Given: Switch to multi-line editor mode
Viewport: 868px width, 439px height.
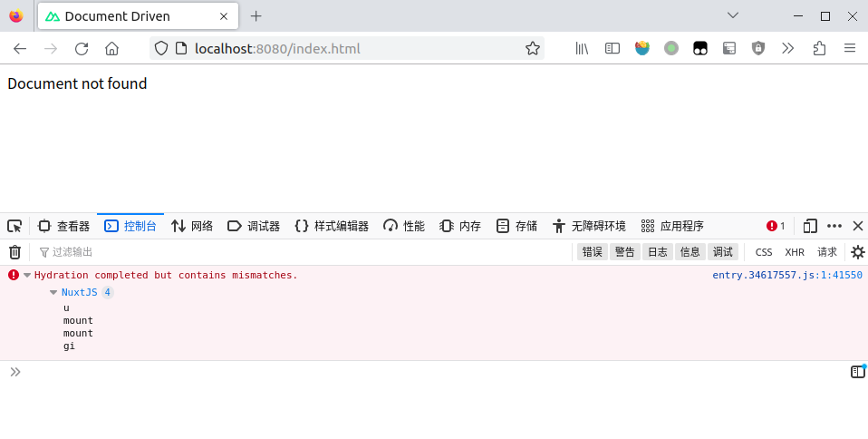Looking at the screenshot, I should tap(857, 371).
